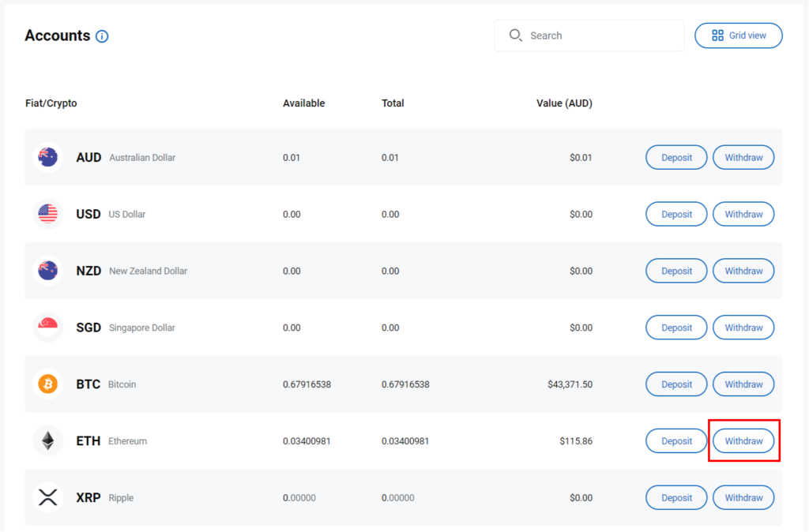
Task: Select the Available column header
Action: (303, 103)
